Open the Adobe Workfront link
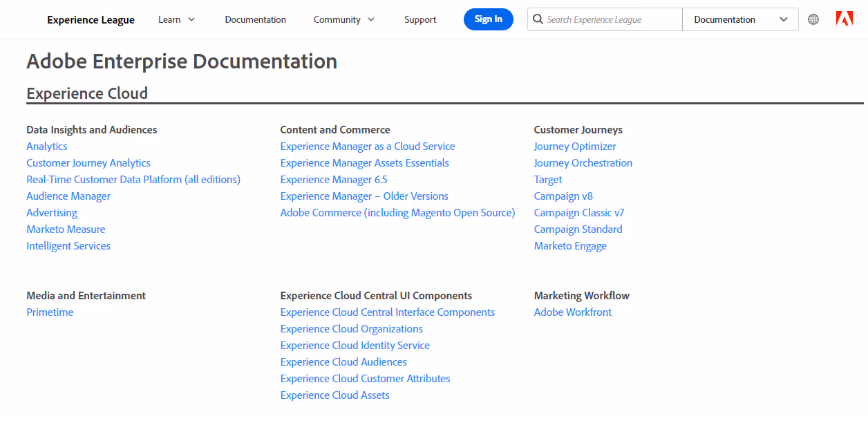868x423 pixels. [x=573, y=312]
